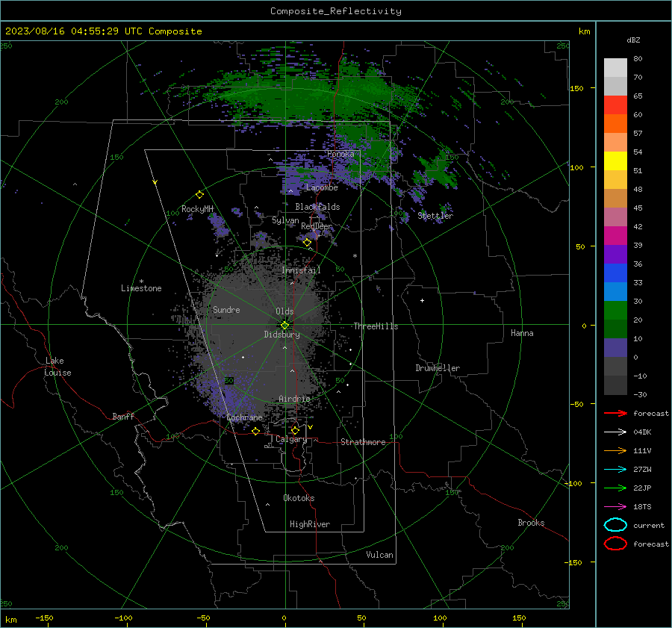Image resolution: width=672 pixels, height=628 pixels.
Task: Click the current legend text
Action: coord(649,525)
